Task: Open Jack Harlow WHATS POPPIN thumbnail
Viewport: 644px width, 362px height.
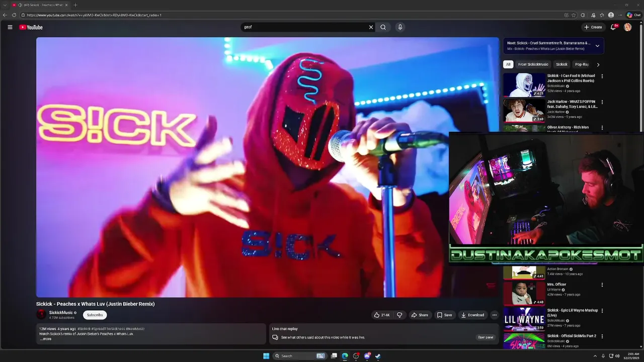Action: (524, 111)
